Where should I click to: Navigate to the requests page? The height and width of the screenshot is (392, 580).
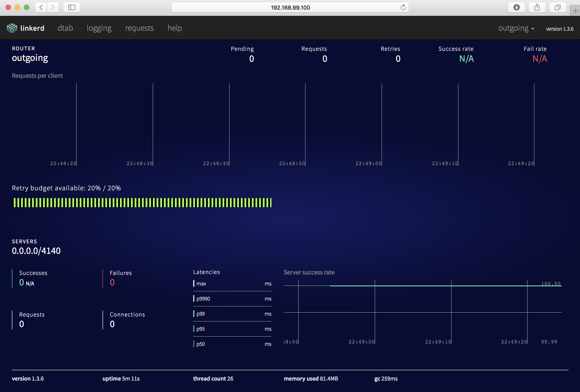[x=139, y=28]
